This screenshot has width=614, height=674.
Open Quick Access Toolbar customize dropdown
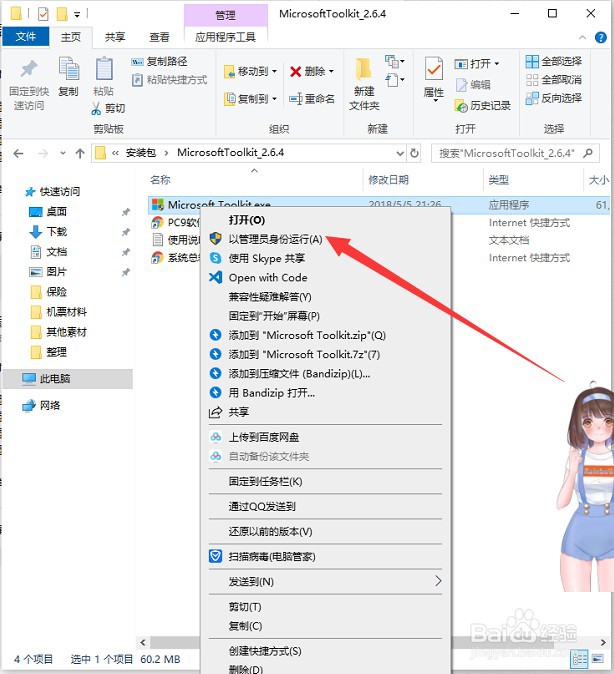[77, 15]
